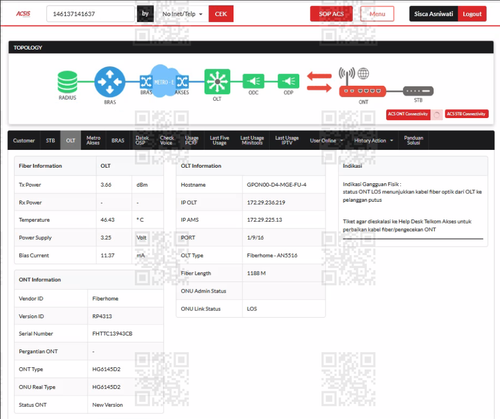
Task: Click the globe icon above ONT
Action: tap(363, 73)
